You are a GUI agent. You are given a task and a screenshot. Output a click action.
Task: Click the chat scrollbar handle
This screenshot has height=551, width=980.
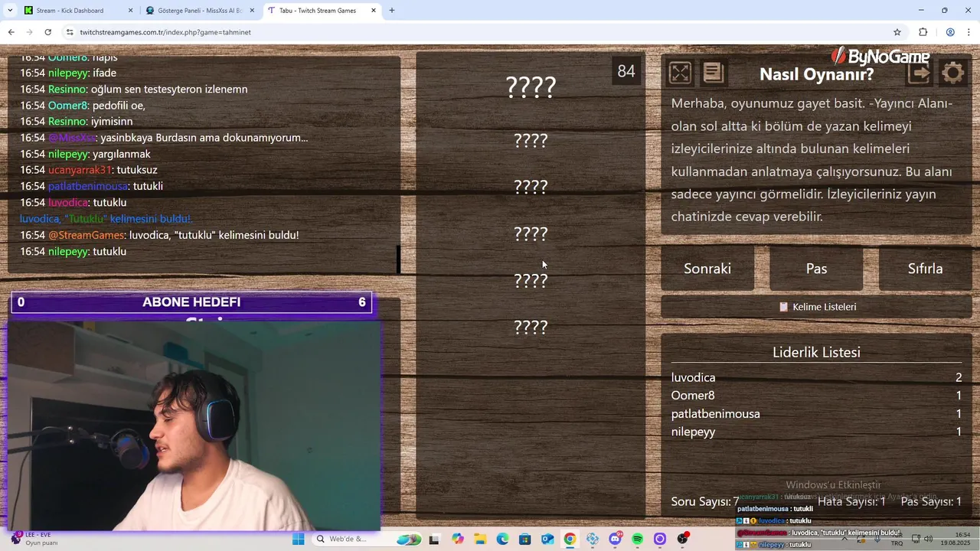pyautogui.click(x=399, y=259)
